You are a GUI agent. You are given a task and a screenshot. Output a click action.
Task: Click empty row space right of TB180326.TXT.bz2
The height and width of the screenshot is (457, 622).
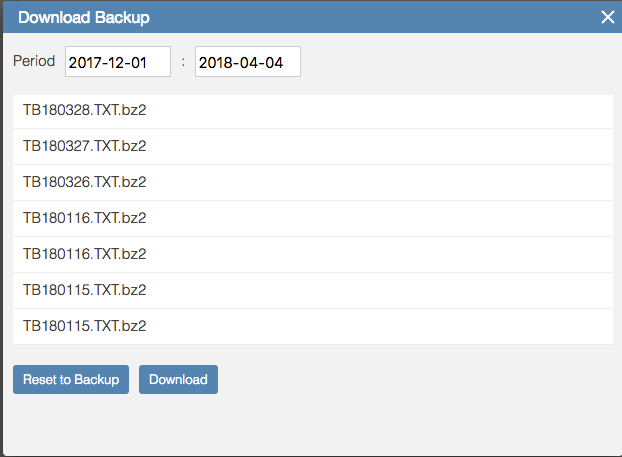pos(377,182)
